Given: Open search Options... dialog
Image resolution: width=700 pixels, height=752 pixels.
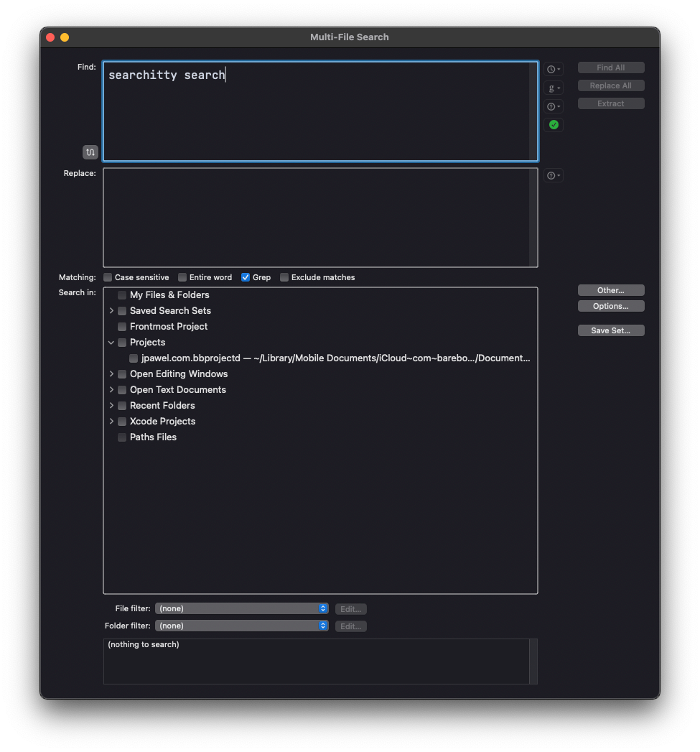Looking at the screenshot, I should pos(611,306).
